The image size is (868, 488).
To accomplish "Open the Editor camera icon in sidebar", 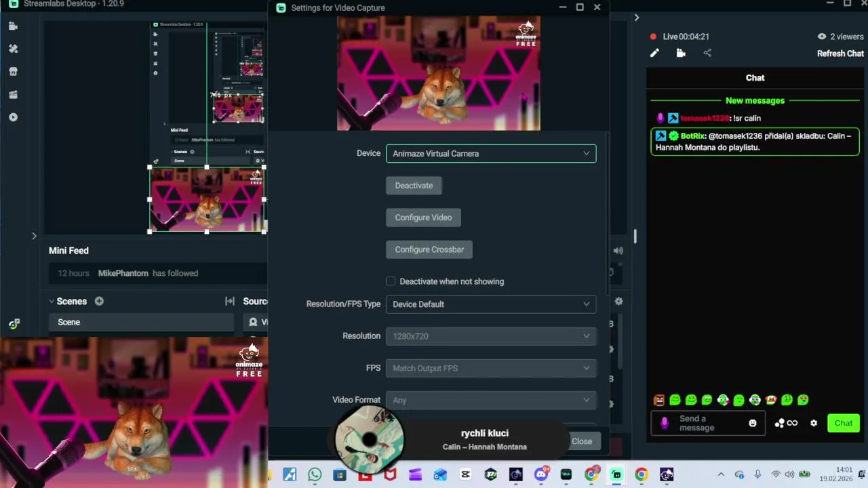I will [x=13, y=26].
